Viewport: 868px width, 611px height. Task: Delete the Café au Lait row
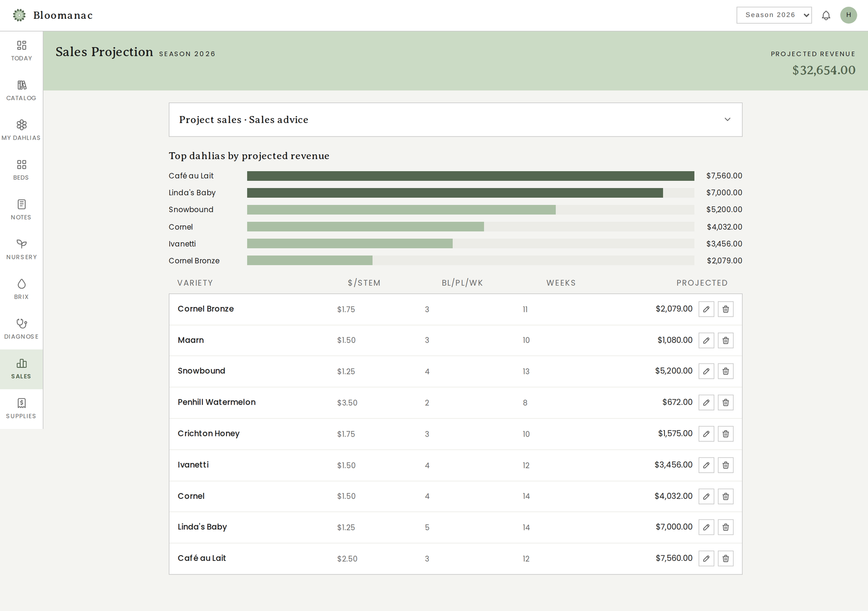point(726,558)
